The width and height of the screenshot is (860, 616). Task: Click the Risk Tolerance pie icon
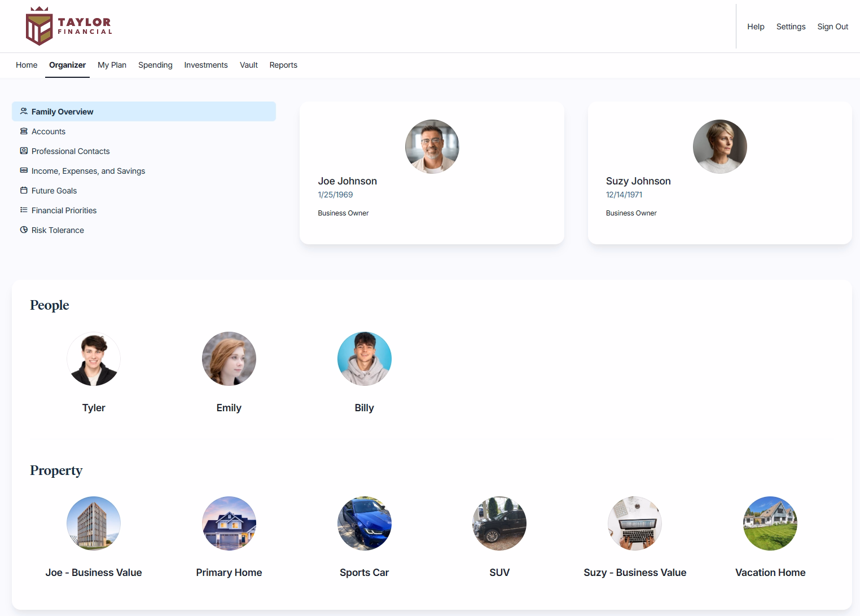(x=24, y=230)
